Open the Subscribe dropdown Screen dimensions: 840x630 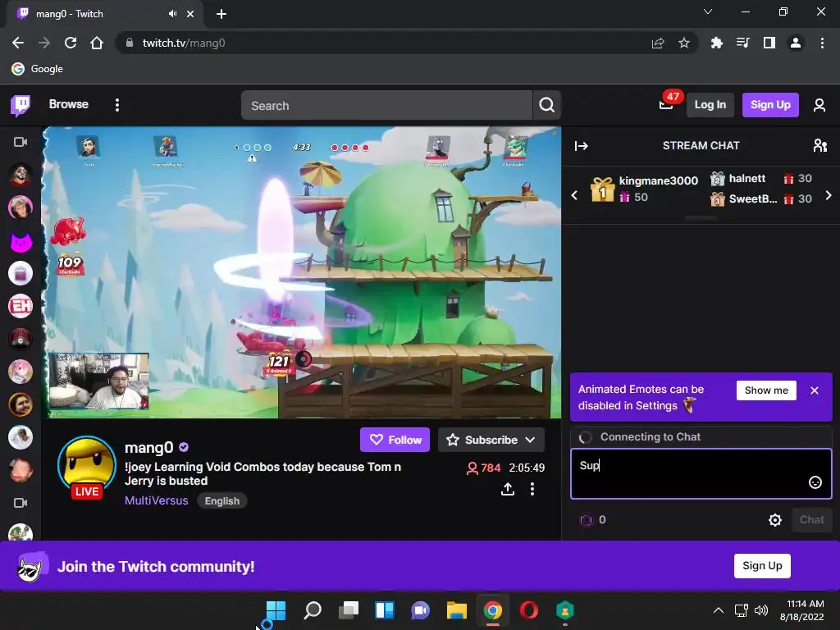point(491,440)
